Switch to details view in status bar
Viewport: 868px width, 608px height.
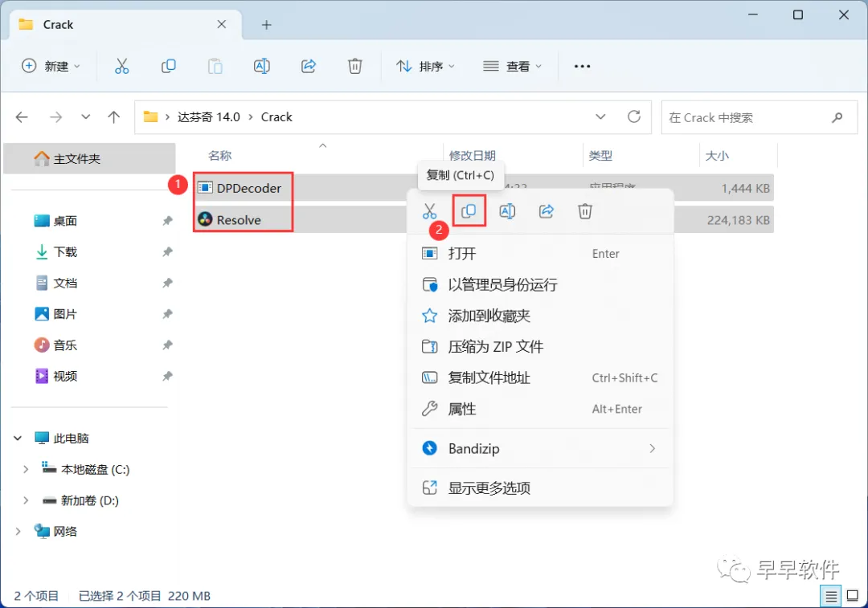point(831,597)
